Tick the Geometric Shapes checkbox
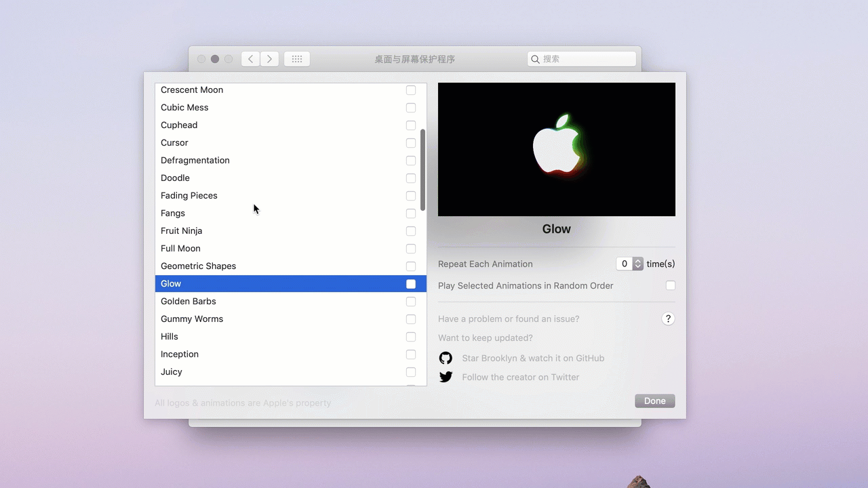This screenshot has height=488, width=868. click(411, 266)
